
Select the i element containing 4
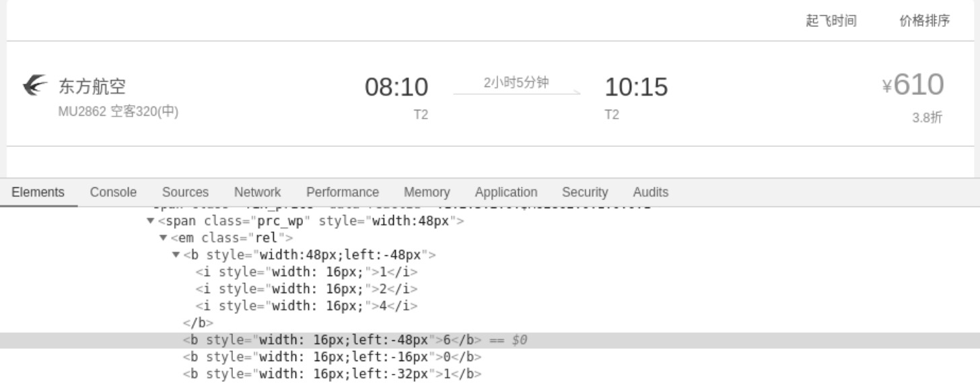[306, 307]
